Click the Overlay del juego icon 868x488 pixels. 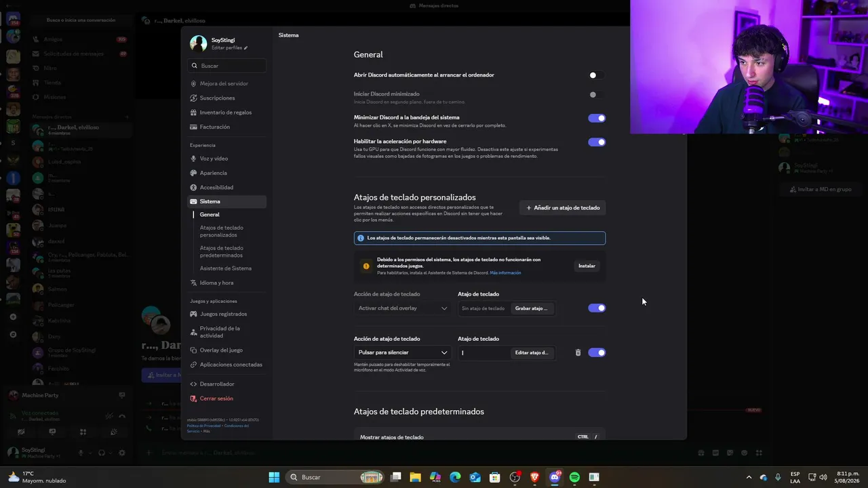coord(193,350)
